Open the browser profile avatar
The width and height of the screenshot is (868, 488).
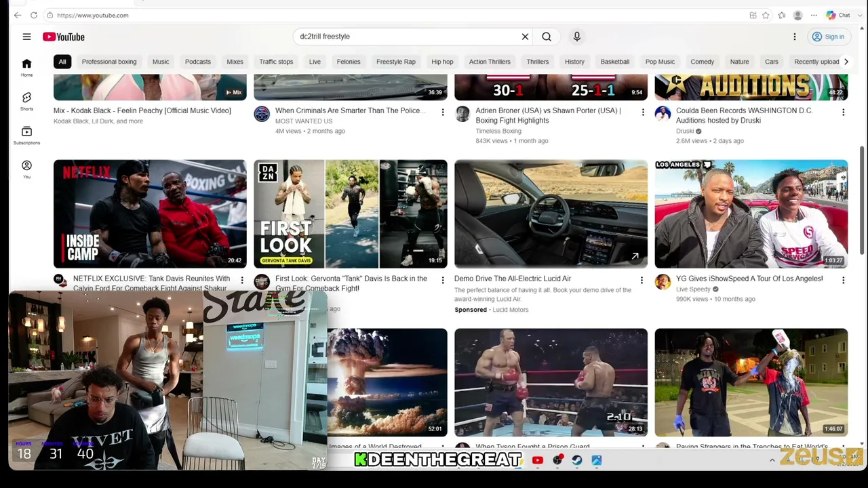click(797, 15)
